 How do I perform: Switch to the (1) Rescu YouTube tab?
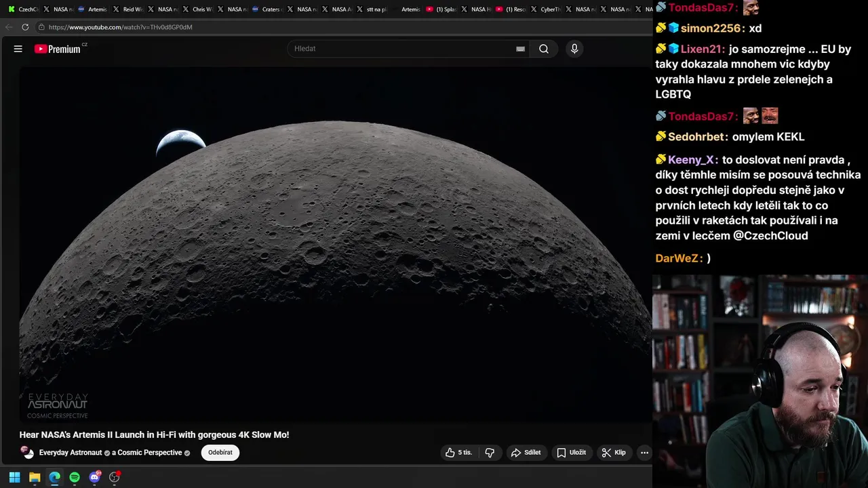511,9
